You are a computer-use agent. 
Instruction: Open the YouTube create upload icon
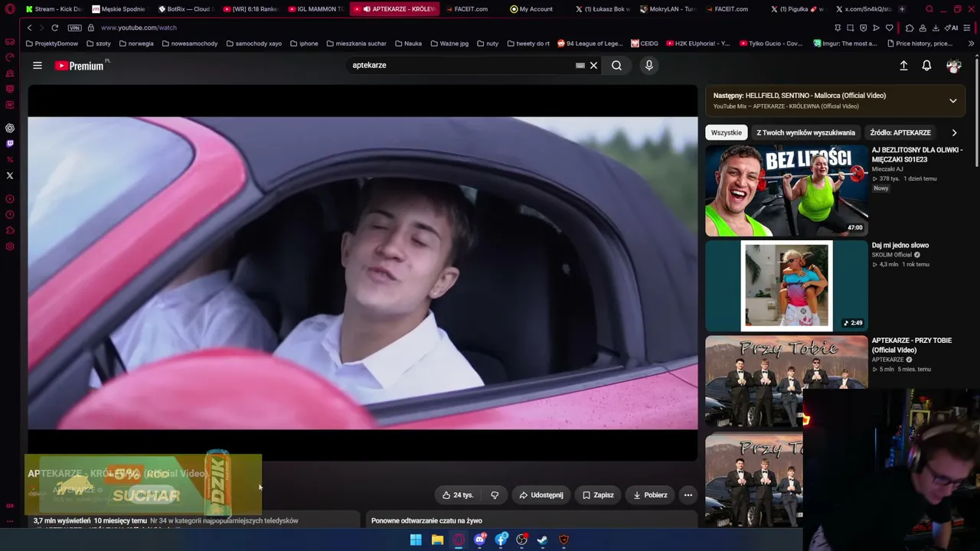point(903,66)
